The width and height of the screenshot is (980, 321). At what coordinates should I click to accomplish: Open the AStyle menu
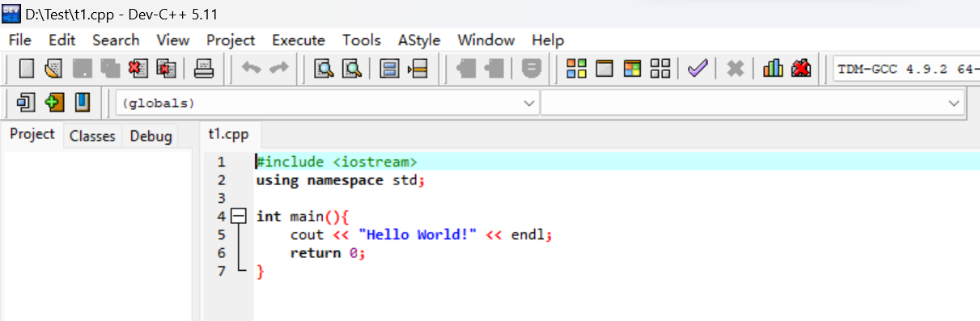(419, 40)
